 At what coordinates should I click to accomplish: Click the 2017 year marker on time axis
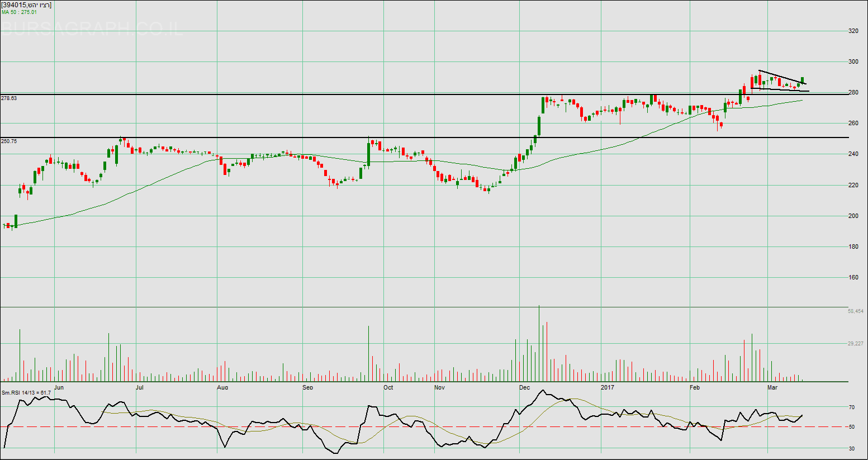(x=607, y=387)
